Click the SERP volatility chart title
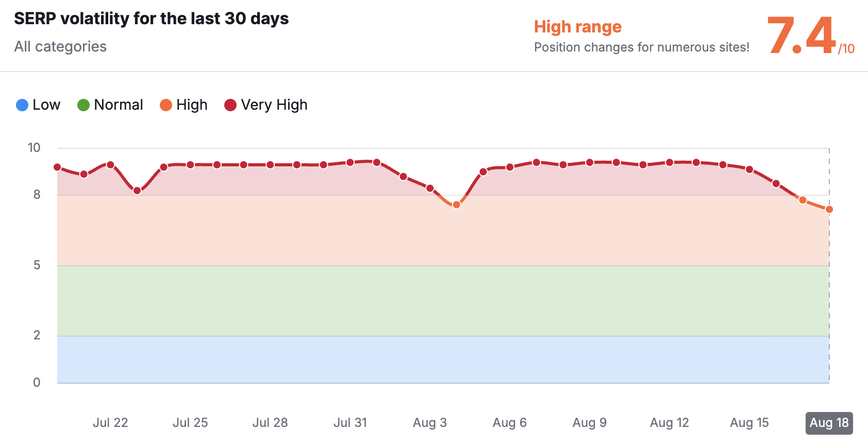 (152, 19)
